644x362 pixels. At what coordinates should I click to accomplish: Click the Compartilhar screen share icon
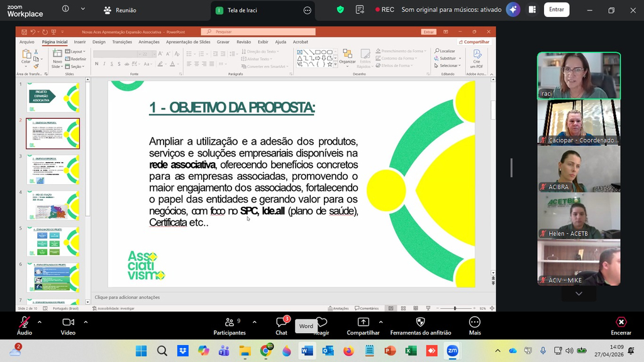pos(363,322)
